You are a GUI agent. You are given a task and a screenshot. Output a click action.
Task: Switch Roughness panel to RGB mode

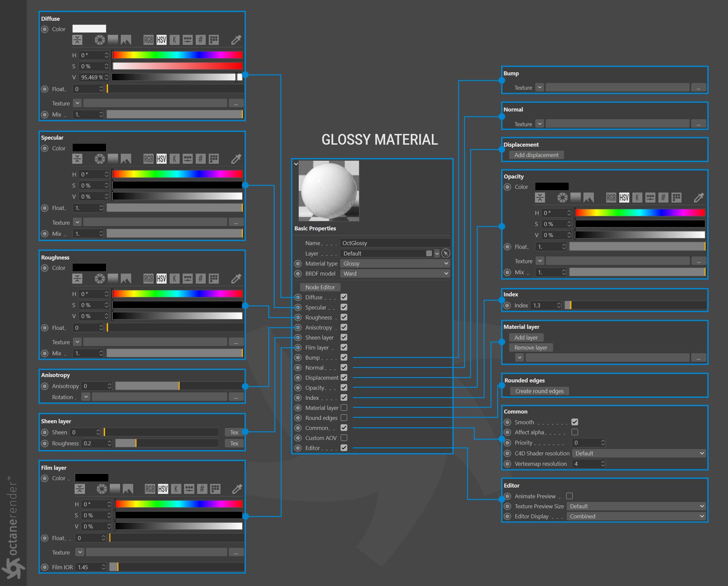point(148,279)
